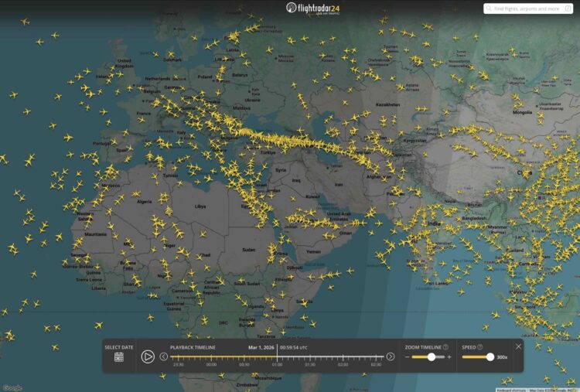Click the slash shortcut icon in search box
This screenshot has width=580, height=392.
pyautogui.click(x=568, y=9)
